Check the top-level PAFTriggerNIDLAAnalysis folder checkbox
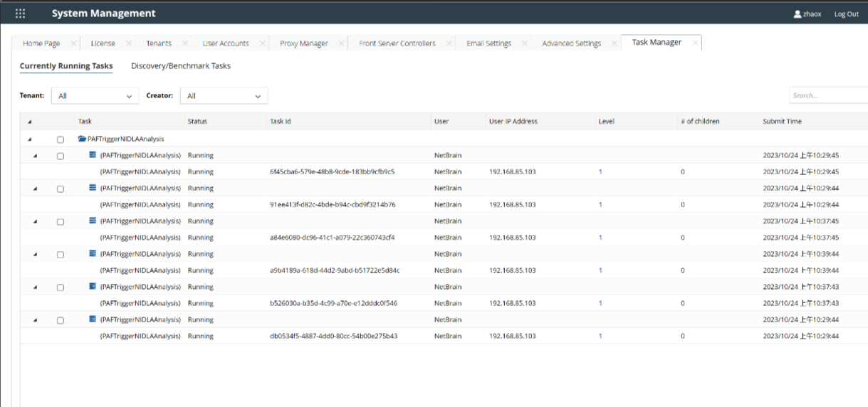The width and height of the screenshot is (868, 407). coord(61,139)
